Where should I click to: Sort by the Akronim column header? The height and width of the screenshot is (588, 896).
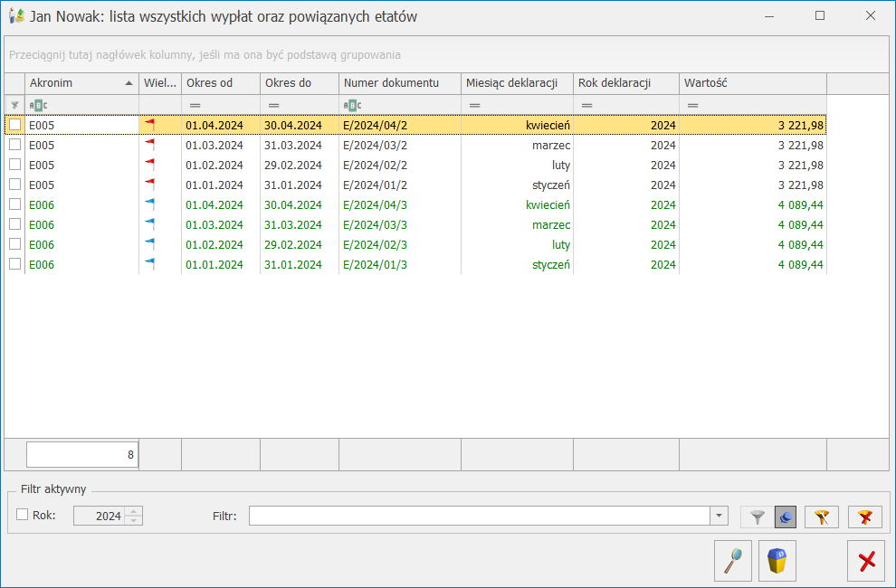[x=81, y=83]
